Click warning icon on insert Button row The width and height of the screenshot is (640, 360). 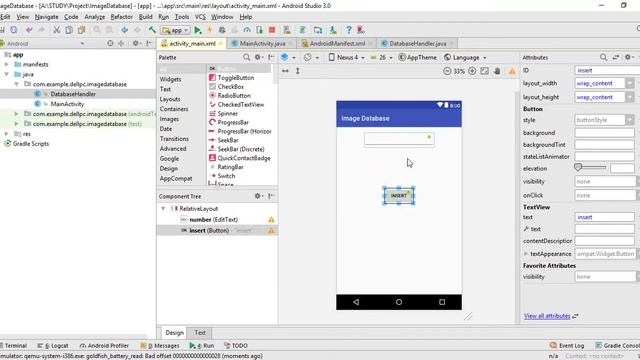pyautogui.click(x=271, y=231)
